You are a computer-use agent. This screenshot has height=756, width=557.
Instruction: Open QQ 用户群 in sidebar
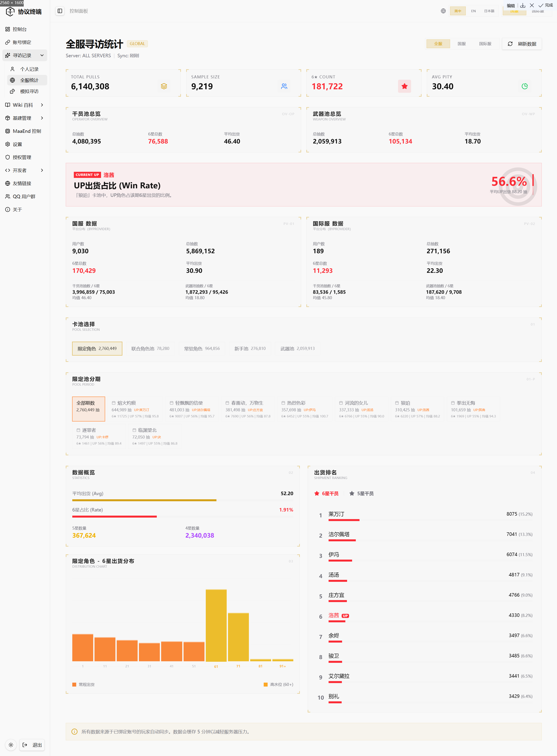point(25,196)
